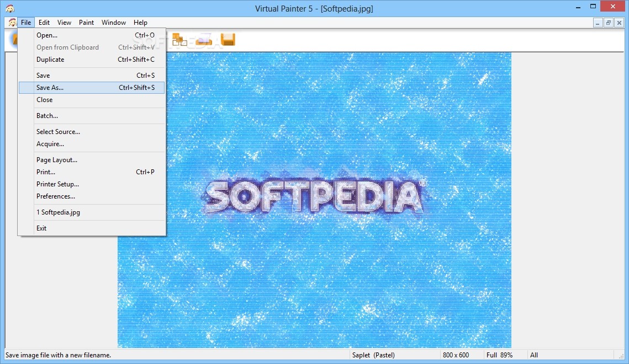
Task: Click the window resize grip in status bar
Action: (621, 356)
